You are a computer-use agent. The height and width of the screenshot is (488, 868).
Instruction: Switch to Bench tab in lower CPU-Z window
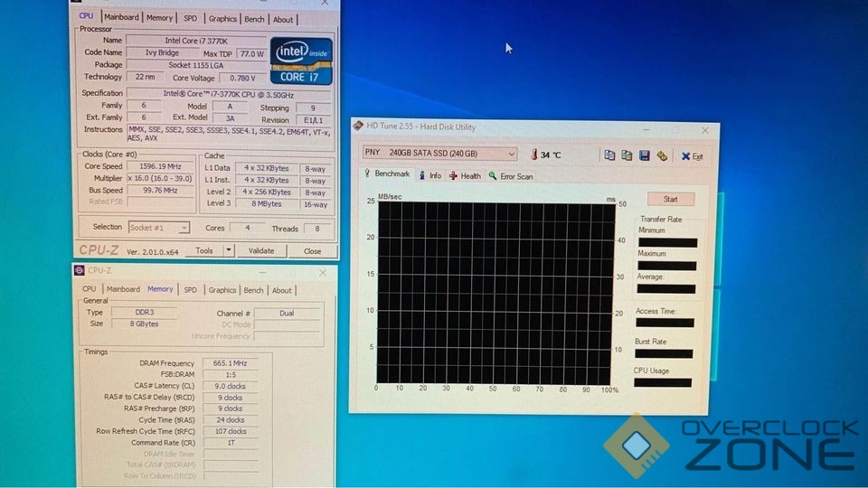click(253, 290)
